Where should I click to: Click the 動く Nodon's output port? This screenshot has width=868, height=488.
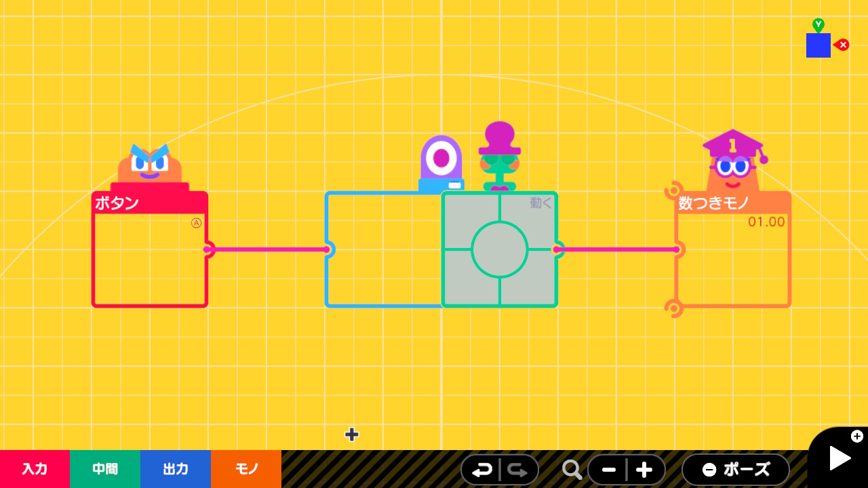558,249
